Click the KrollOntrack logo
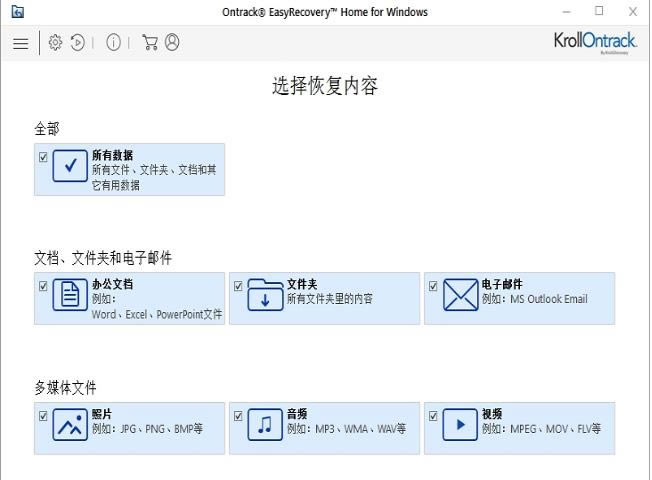This screenshot has width=652, height=480. (x=595, y=42)
